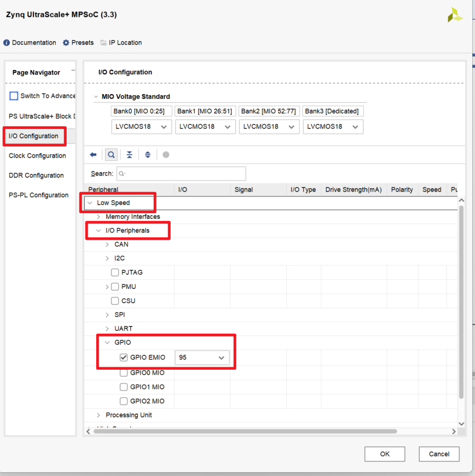Open the DDR Configuration page
The image size is (475, 476).
[x=36, y=176]
